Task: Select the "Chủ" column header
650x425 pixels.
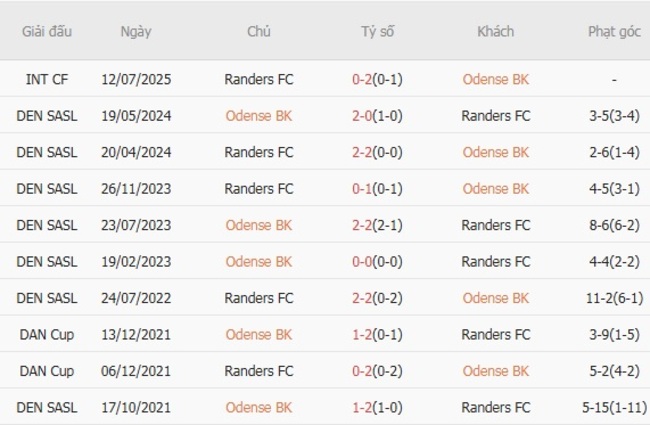Action: (259, 31)
